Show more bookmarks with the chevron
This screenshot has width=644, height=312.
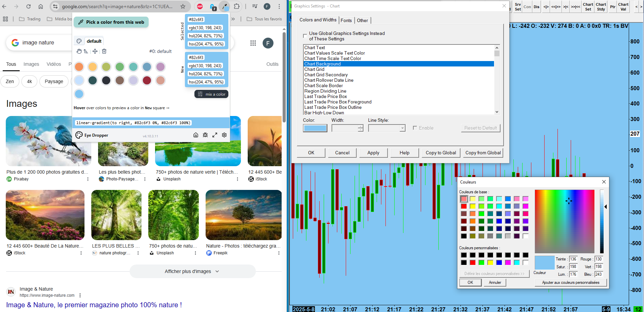pyautogui.click(x=233, y=19)
